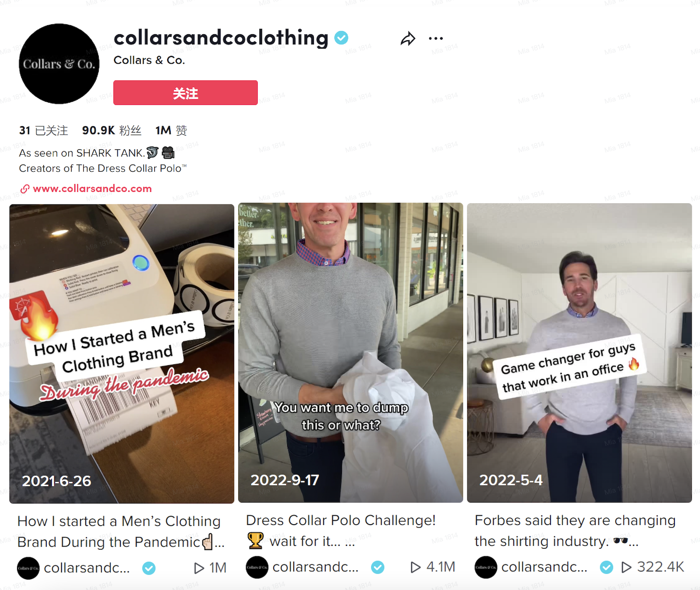Click the play icon next to 4.1M
700x590 pixels.
415,567
